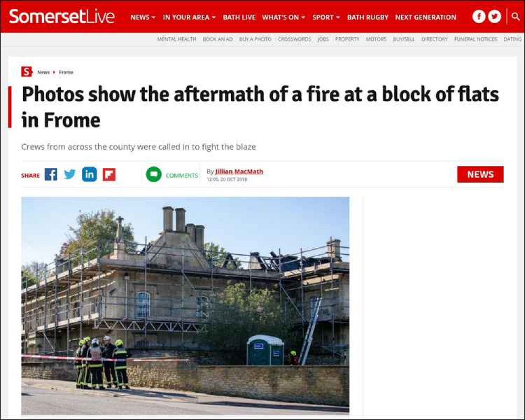
Task: Share article on LinkedIn icon
Action: pos(89,174)
